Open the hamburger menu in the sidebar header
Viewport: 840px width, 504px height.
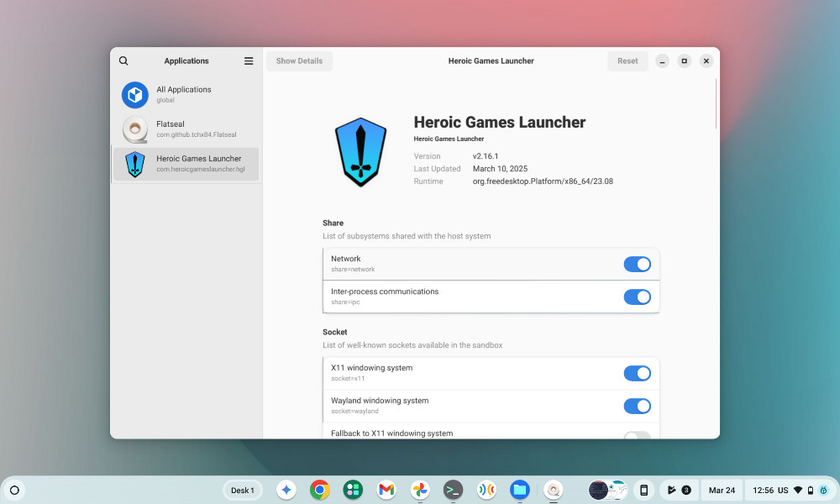click(x=249, y=60)
